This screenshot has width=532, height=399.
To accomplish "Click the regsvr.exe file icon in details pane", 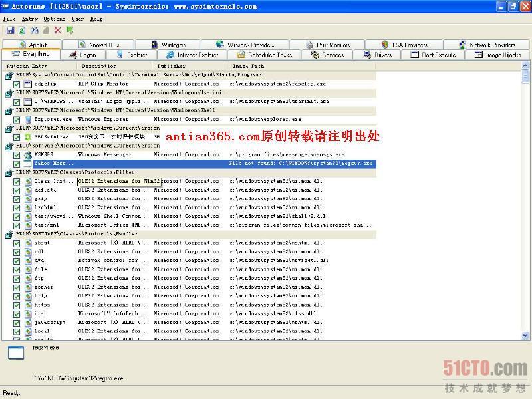I will (x=16, y=352).
